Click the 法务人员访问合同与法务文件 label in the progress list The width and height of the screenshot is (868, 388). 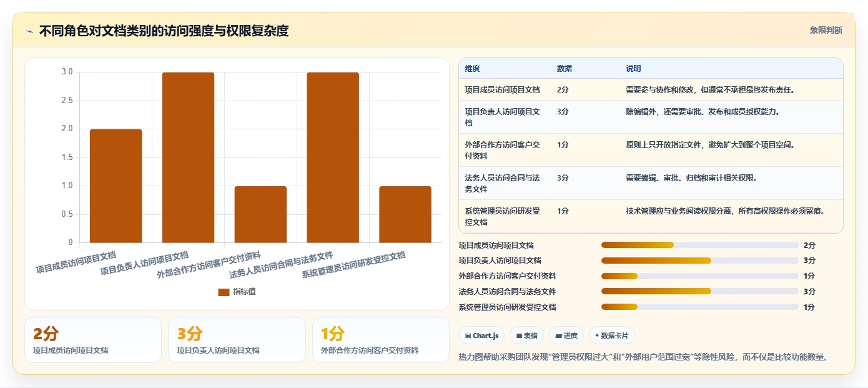[507, 291]
